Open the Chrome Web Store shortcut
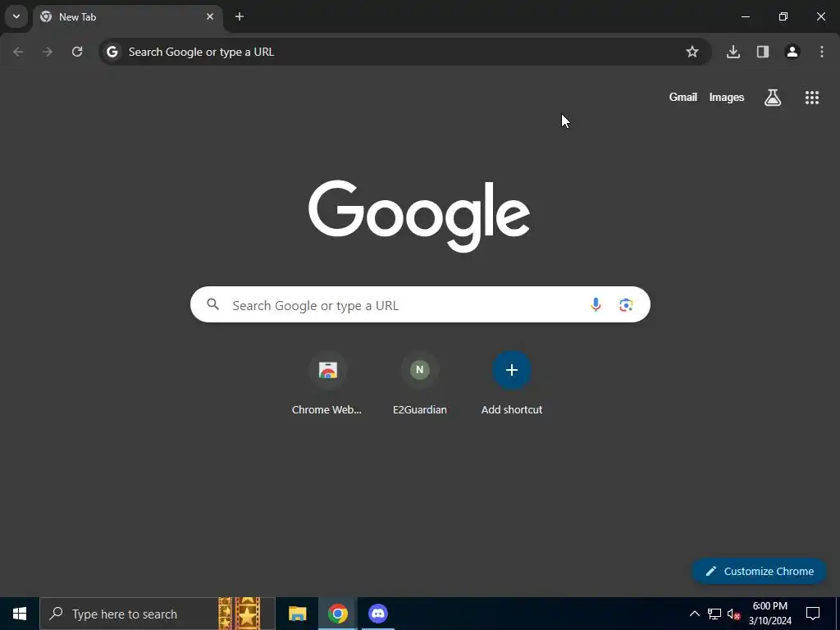This screenshot has width=840, height=630. pyautogui.click(x=327, y=384)
